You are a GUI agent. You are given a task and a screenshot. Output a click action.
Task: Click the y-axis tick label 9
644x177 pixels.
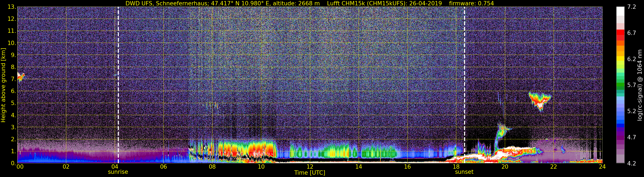click(x=13, y=55)
